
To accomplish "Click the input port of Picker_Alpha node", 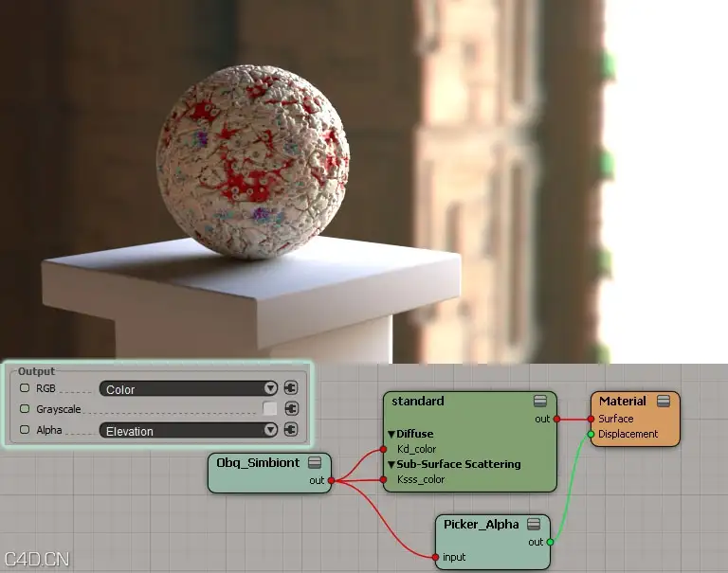I will coord(435,557).
